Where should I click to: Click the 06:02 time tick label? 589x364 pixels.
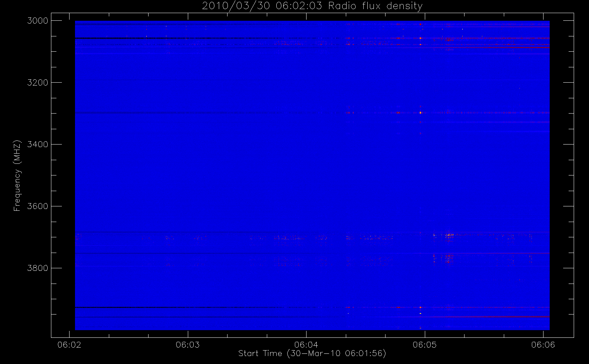pos(69,345)
